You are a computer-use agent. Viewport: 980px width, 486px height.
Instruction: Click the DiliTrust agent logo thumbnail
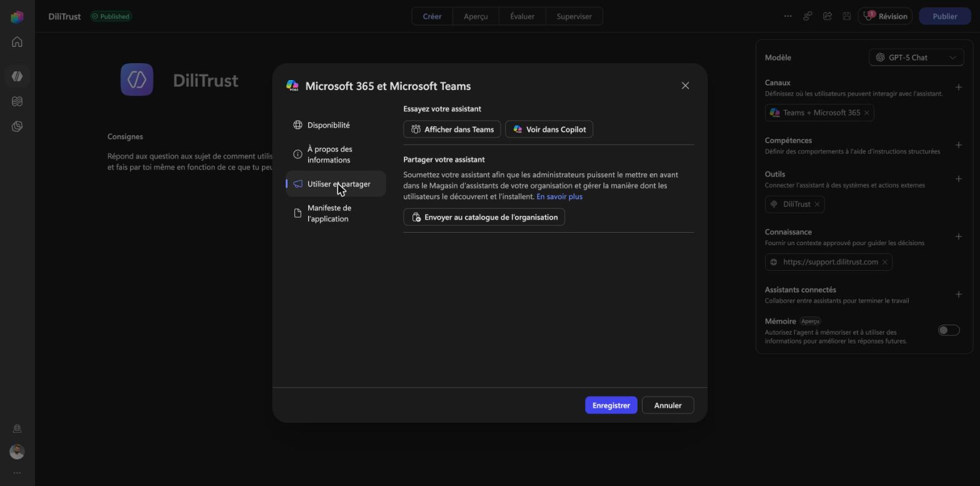pos(137,79)
